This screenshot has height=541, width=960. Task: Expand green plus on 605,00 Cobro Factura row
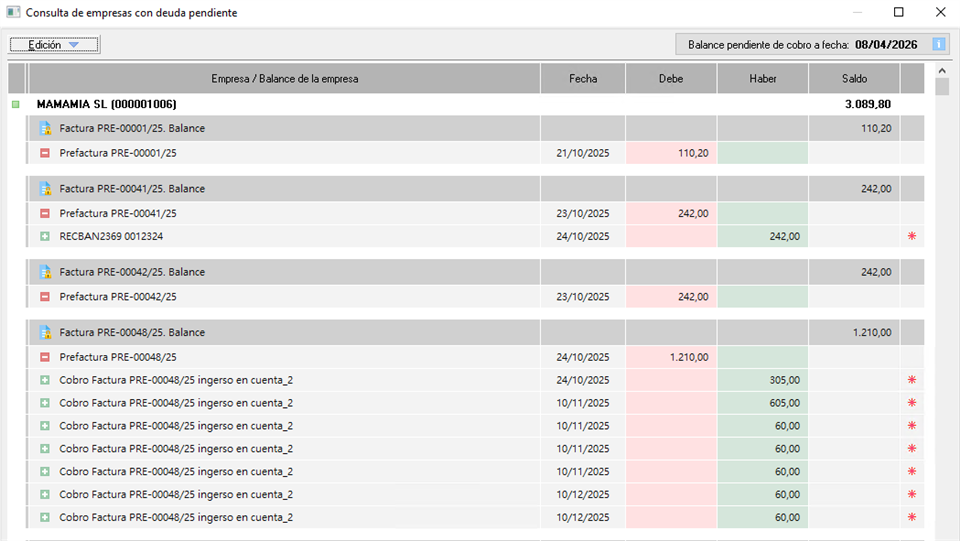[45, 403]
